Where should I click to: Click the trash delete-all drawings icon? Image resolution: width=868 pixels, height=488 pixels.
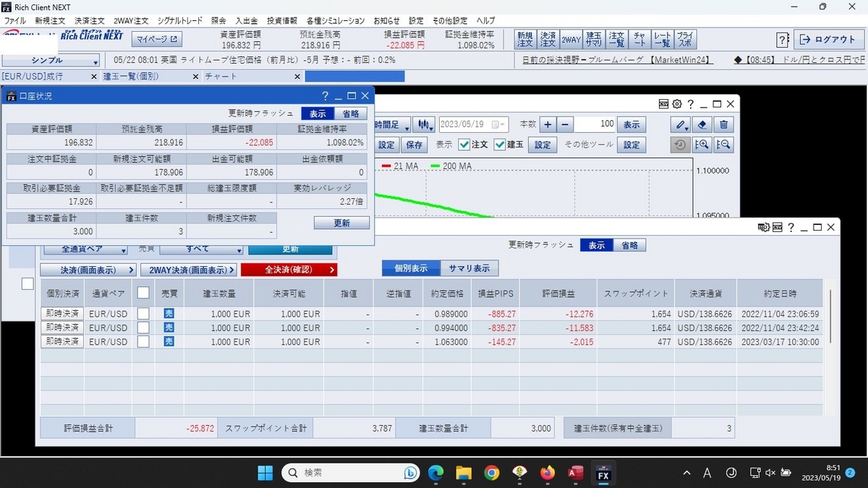[726, 124]
